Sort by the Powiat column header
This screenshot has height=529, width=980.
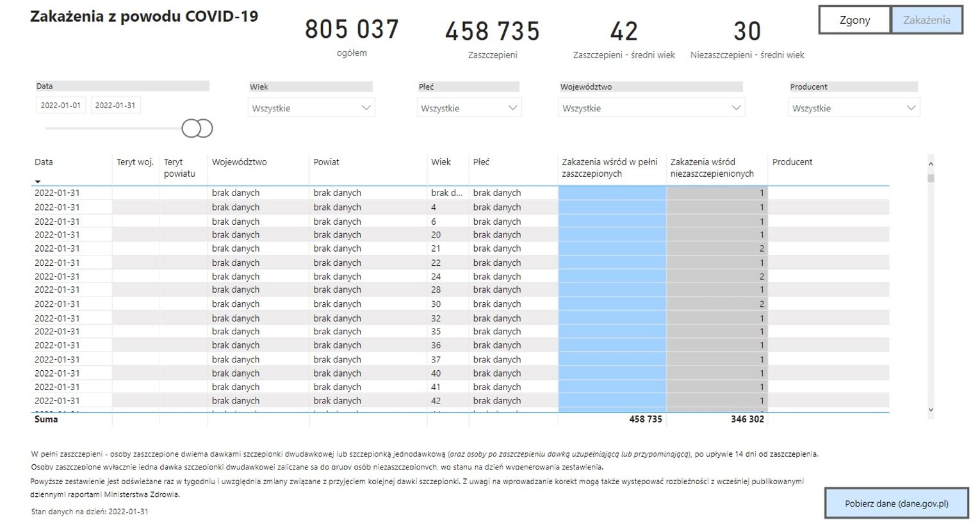click(326, 163)
